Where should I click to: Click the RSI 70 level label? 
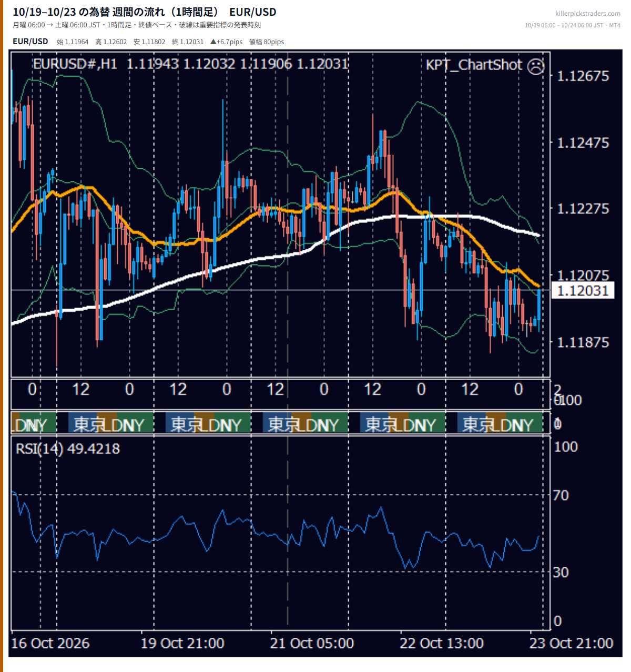(x=561, y=495)
